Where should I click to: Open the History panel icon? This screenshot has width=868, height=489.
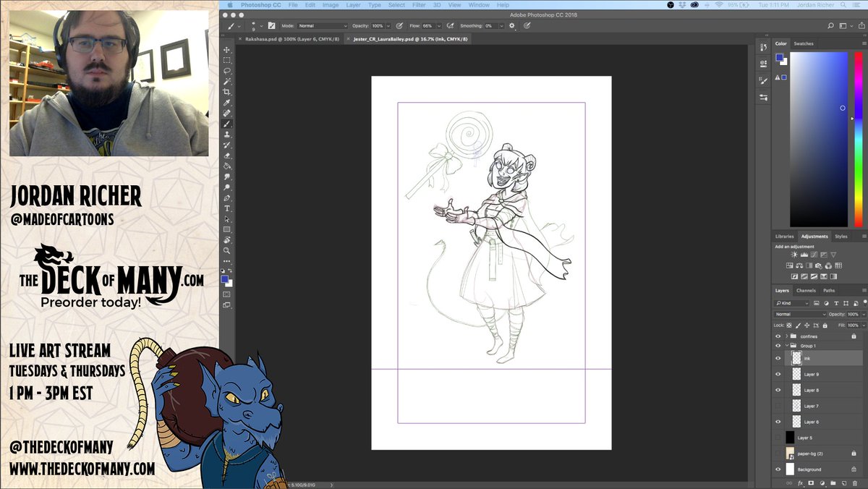coord(764,47)
